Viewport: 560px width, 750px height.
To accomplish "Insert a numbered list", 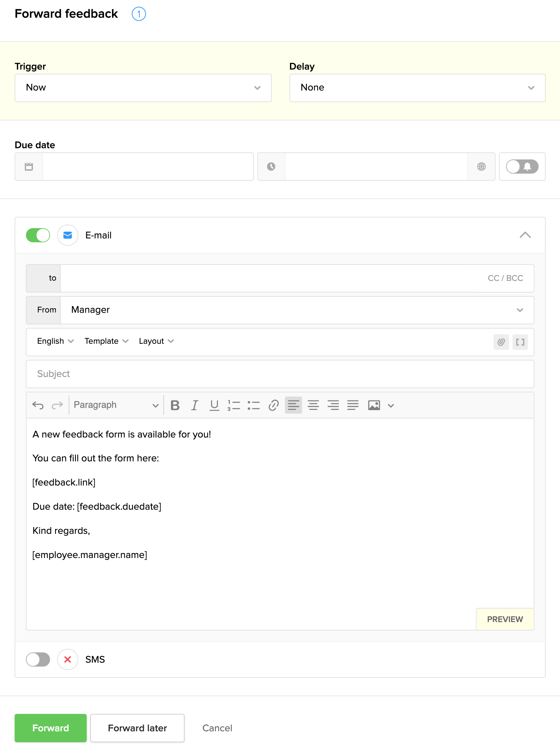I will [x=234, y=405].
